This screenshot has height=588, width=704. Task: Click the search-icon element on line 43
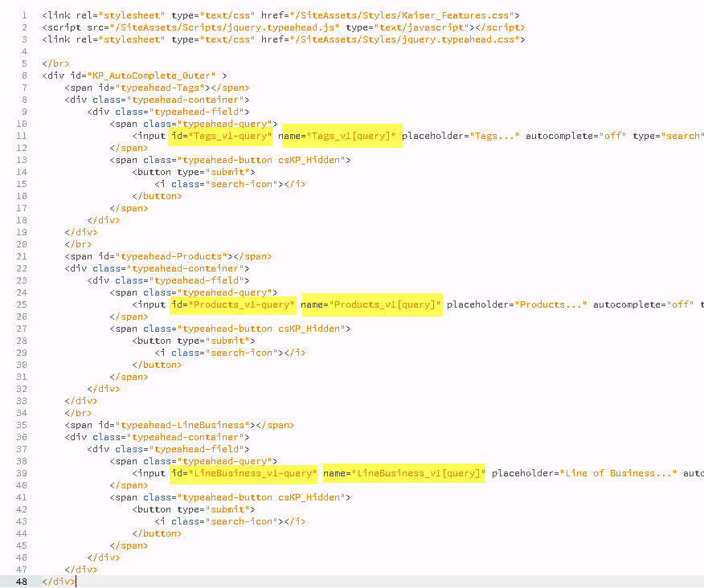pyautogui.click(x=231, y=522)
